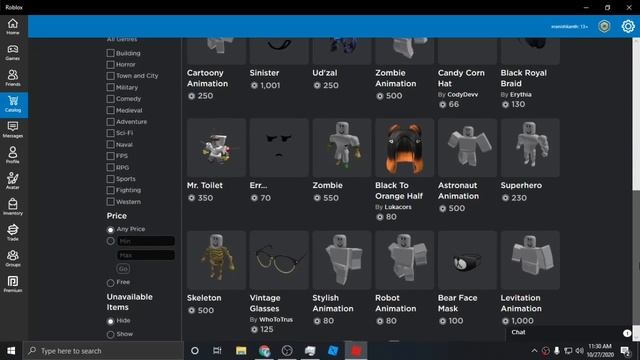Open the Black To Orange Half thumbnail
This screenshot has width=640, height=360.
click(x=404, y=148)
